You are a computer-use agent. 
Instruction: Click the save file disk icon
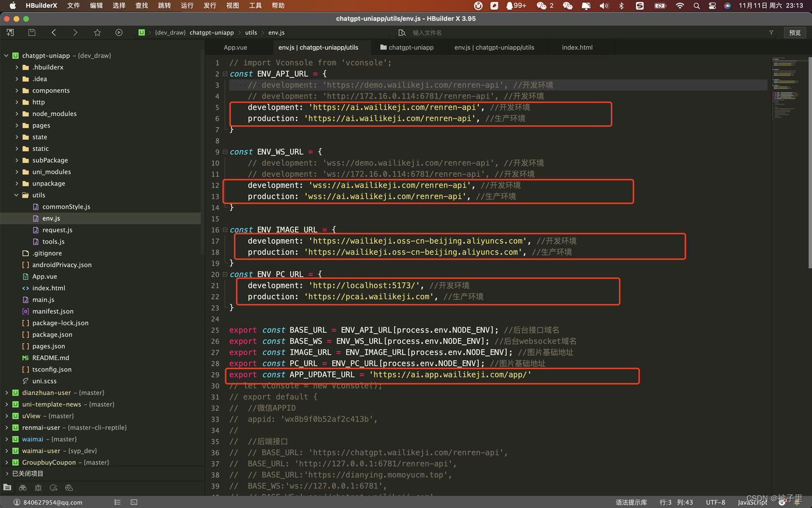[x=32, y=33]
